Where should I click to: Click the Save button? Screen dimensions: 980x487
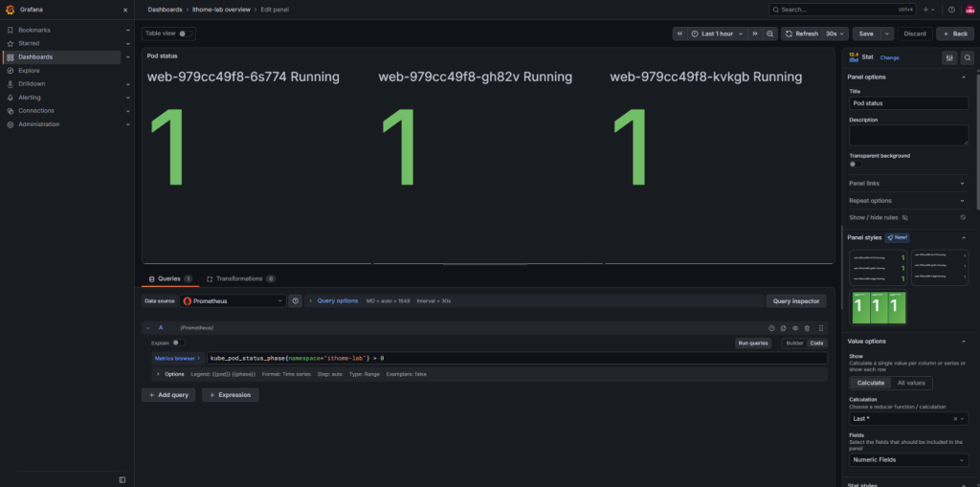coord(866,33)
